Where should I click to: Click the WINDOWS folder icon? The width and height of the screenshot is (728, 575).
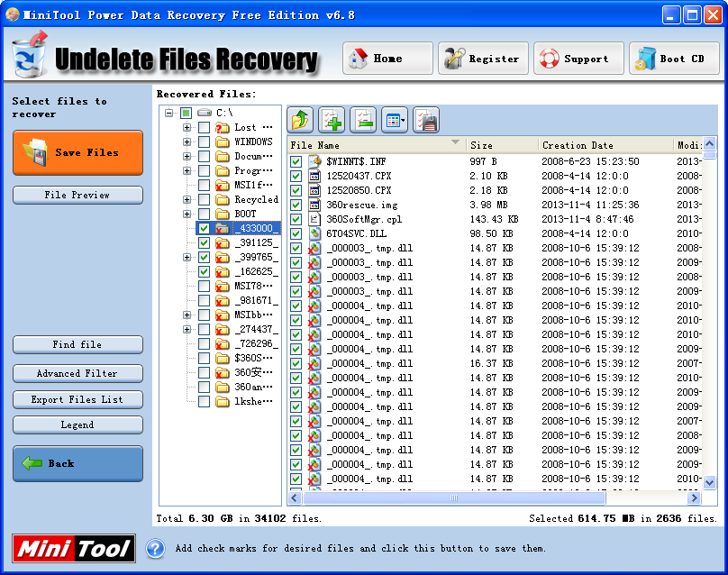tap(223, 141)
